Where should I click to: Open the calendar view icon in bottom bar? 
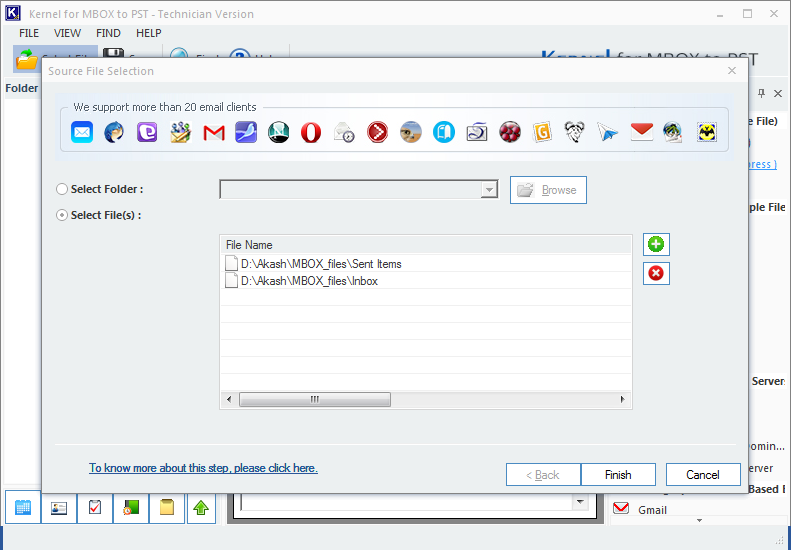point(23,507)
